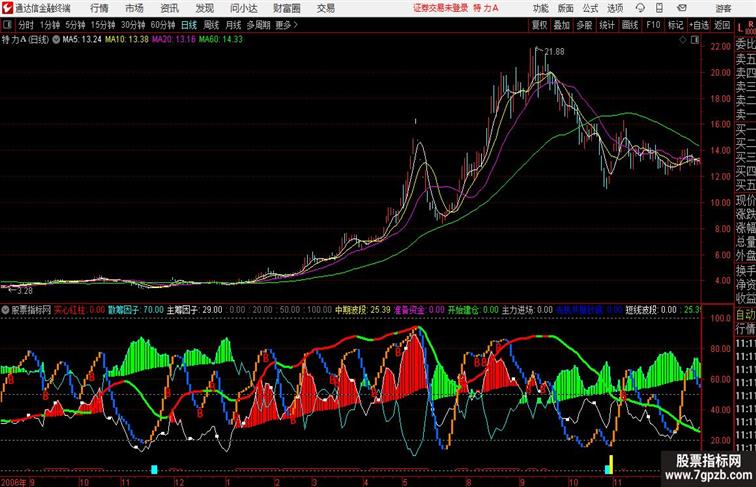Click the 散筹因子: 70.00 indicator value
Screen dimensions: 756x487
(135, 310)
